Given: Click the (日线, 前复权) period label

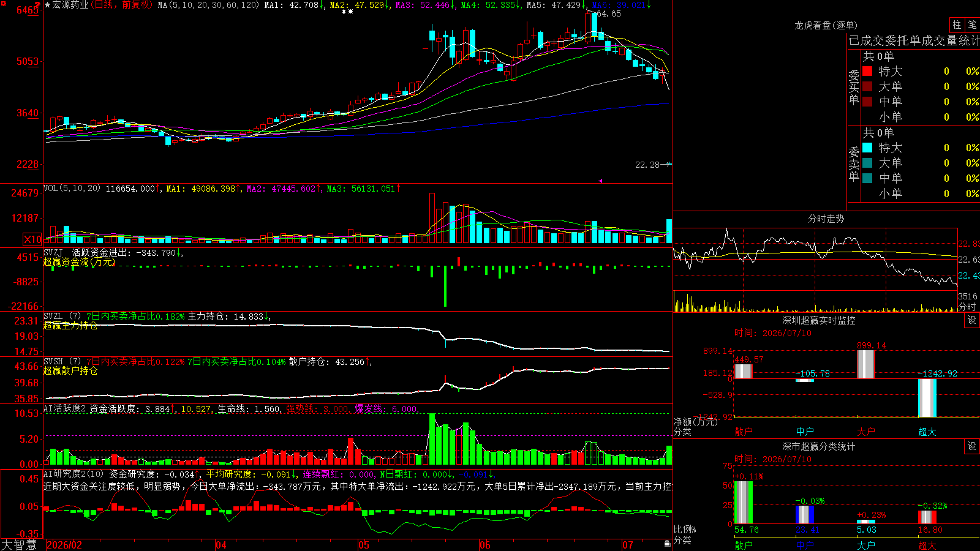Looking at the screenshot, I should (x=123, y=5).
